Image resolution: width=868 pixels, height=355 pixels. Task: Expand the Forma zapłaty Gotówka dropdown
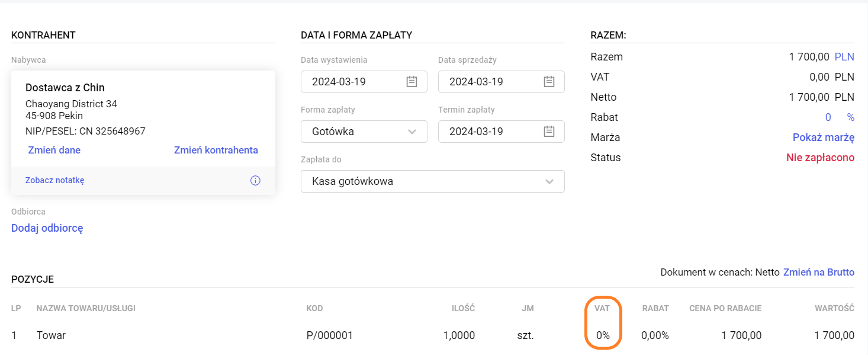click(412, 132)
